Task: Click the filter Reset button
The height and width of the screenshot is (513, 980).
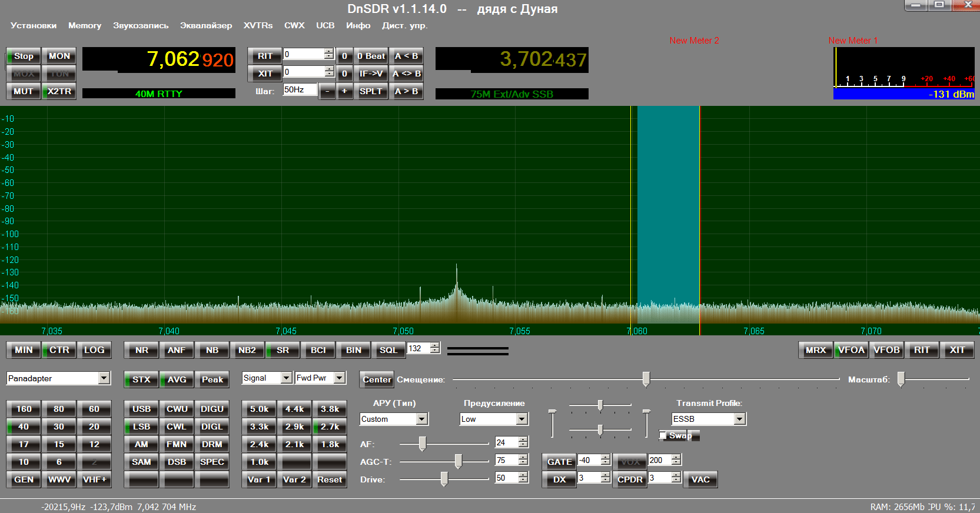Action: click(x=330, y=479)
